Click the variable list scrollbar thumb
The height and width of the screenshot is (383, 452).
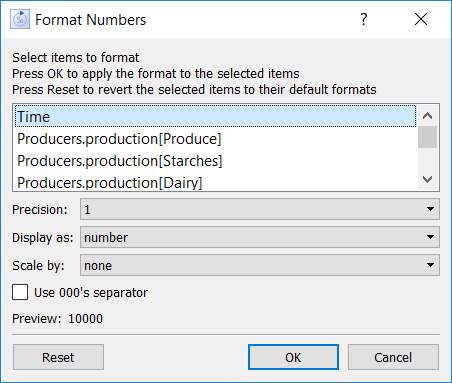(x=427, y=137)
